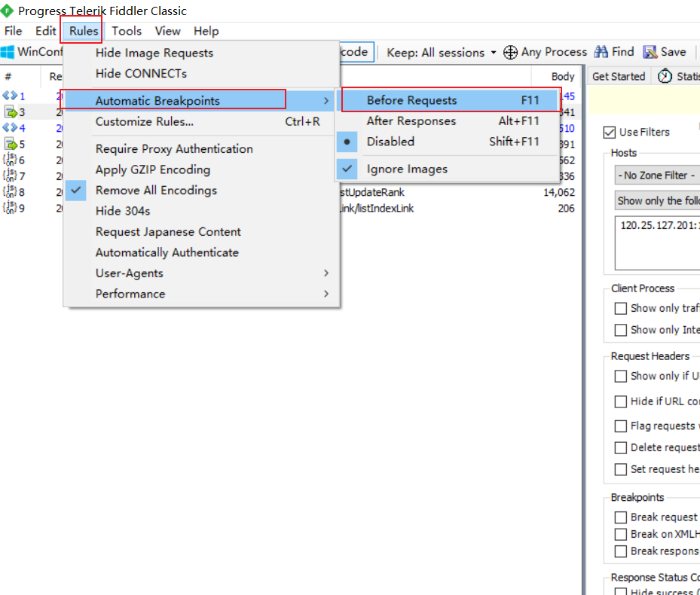Uncheck the Use Filters checkbox
The image size is (700, 595).
pos(610,133)
